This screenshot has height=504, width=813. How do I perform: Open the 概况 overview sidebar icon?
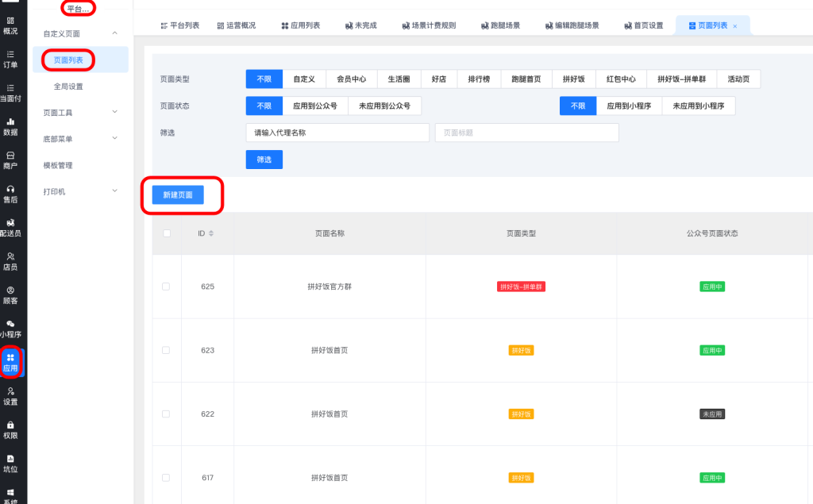pos(10,25)
